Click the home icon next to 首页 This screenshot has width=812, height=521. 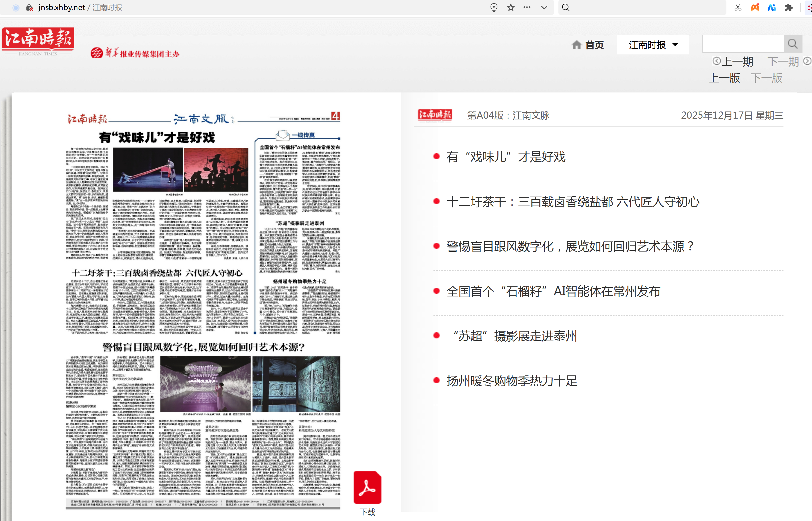tap(576, 45)
